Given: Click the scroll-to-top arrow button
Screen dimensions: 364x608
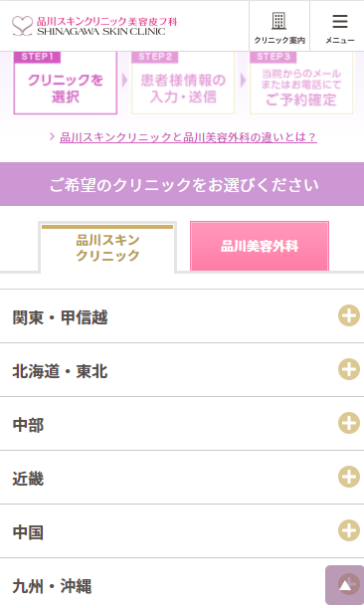Looking at the screenshot, I should tap(345, 585).
